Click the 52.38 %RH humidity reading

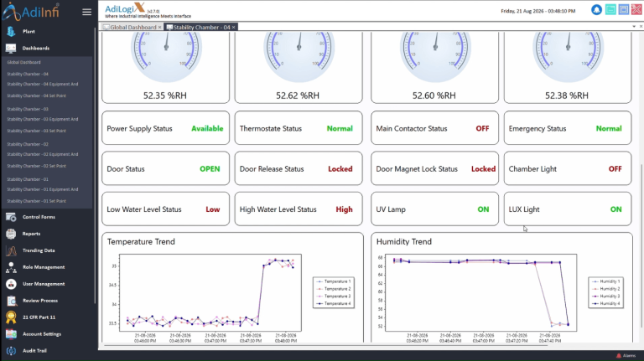click(566, 95)
